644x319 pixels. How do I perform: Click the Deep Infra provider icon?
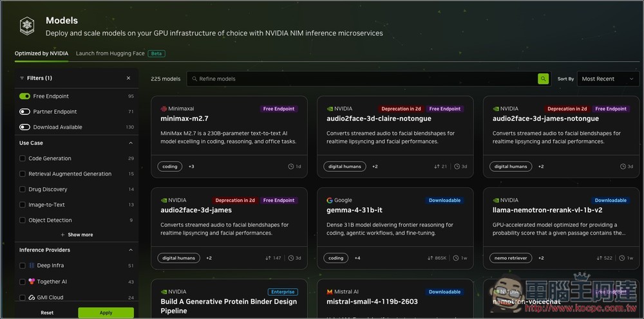point(32,265)
